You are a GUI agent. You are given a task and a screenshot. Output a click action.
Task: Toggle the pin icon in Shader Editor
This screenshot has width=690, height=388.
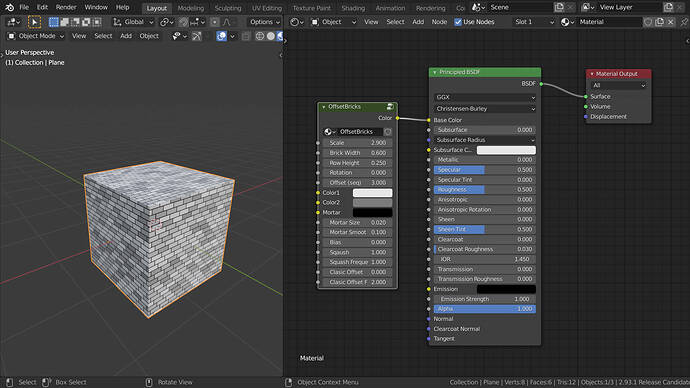[x=684, y=22]
